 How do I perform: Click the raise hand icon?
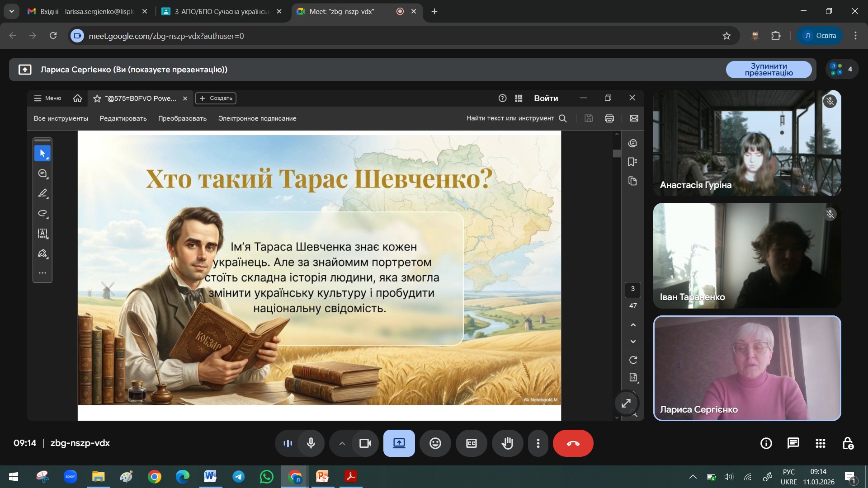(507, 443)
